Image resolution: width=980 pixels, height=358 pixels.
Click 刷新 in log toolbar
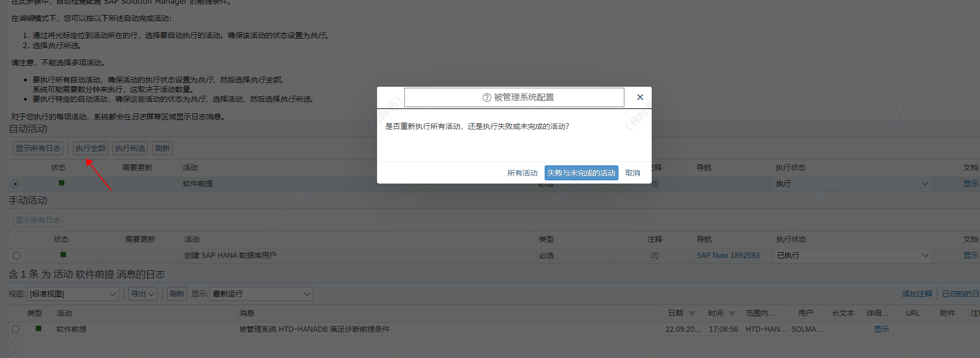click(x=177, y=294)
